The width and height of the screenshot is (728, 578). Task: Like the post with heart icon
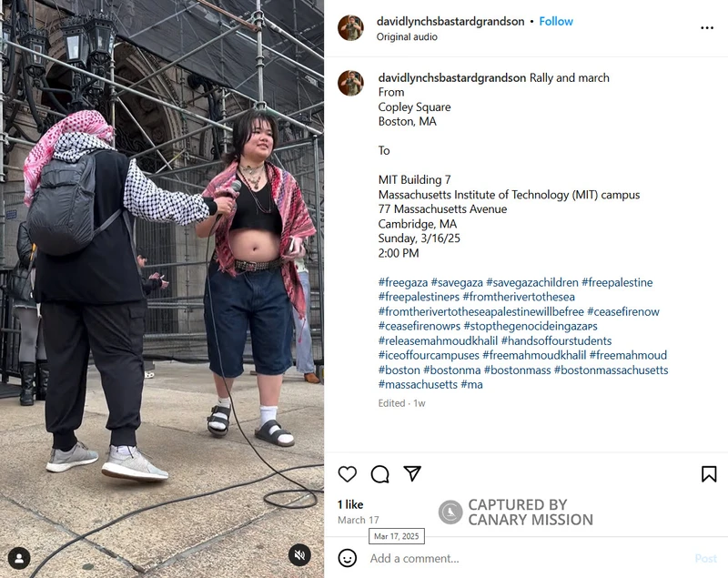click(x=348, y=474)
